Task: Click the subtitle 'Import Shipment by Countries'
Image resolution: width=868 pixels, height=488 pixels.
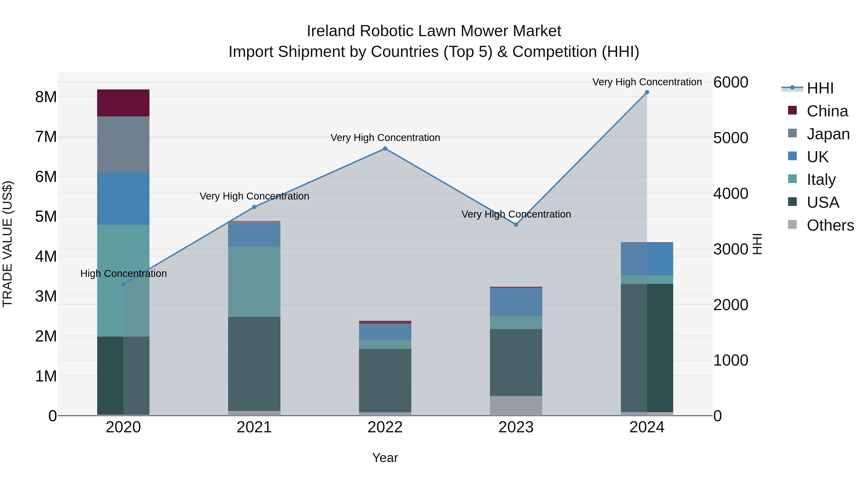Action: click(334, 52)
